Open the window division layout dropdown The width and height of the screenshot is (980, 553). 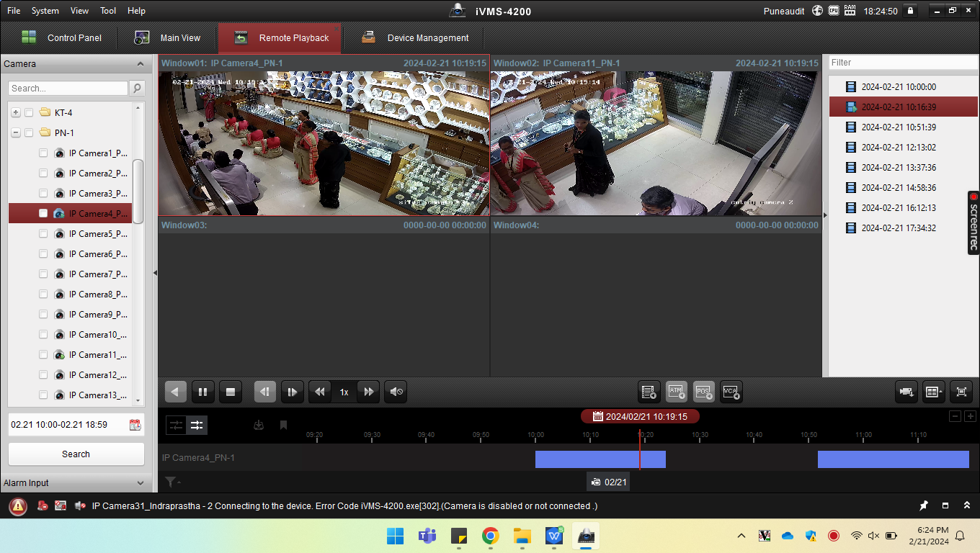[934, 392]
